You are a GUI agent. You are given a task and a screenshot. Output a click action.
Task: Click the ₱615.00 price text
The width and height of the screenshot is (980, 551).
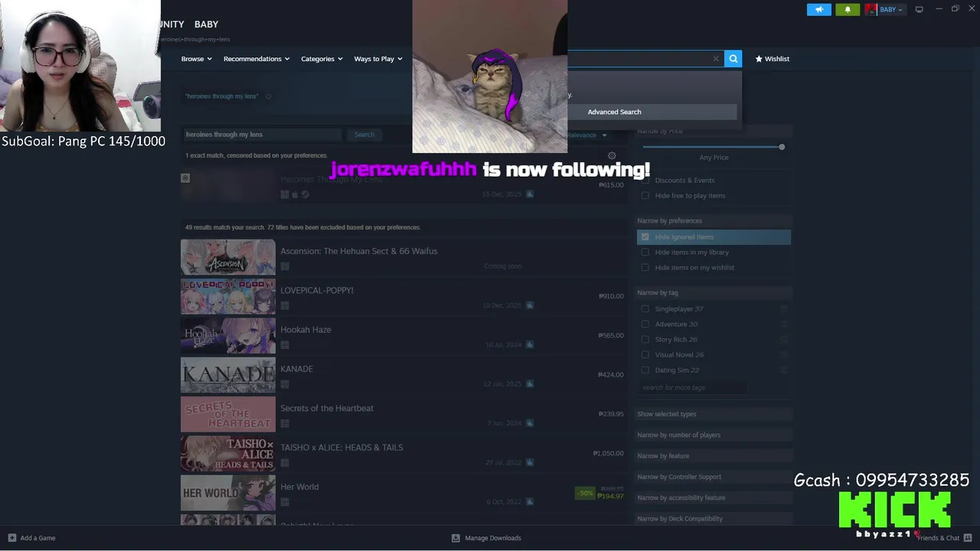(x=611, y=185)
